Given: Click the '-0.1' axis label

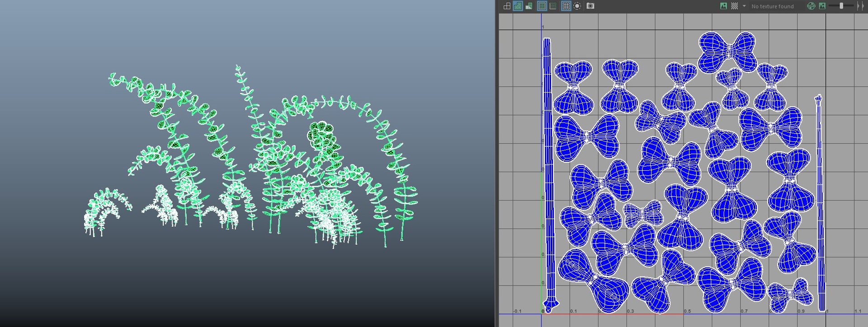Looking at the screenshot, I should pos(517,311).
